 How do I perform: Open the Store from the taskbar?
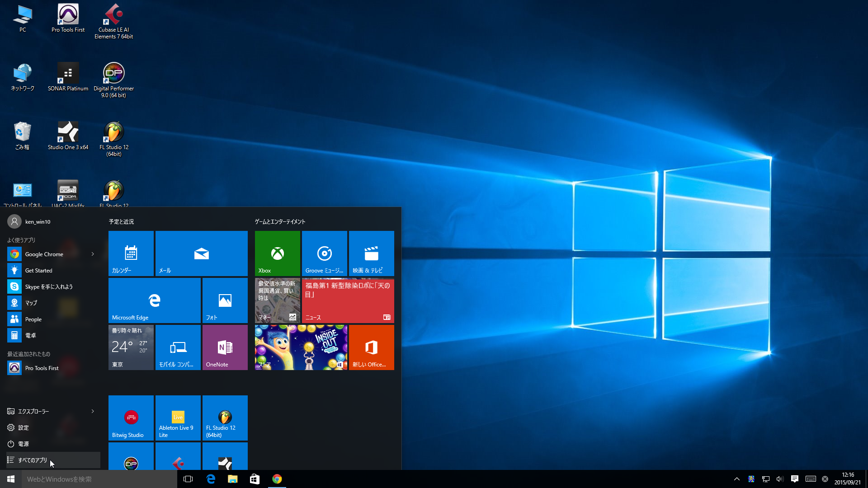click(x=255, y=479)
